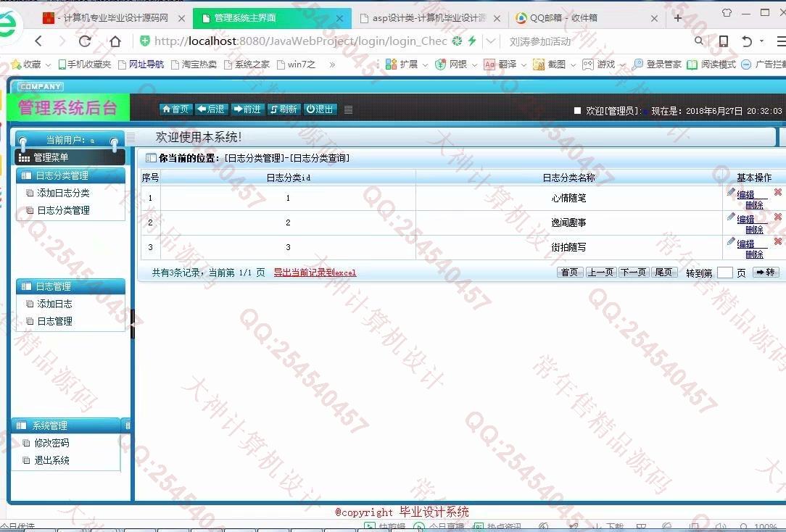Open 日志分类管理 sub-menu item
Viewport: 786px width, 532px height.
point(63,210)
